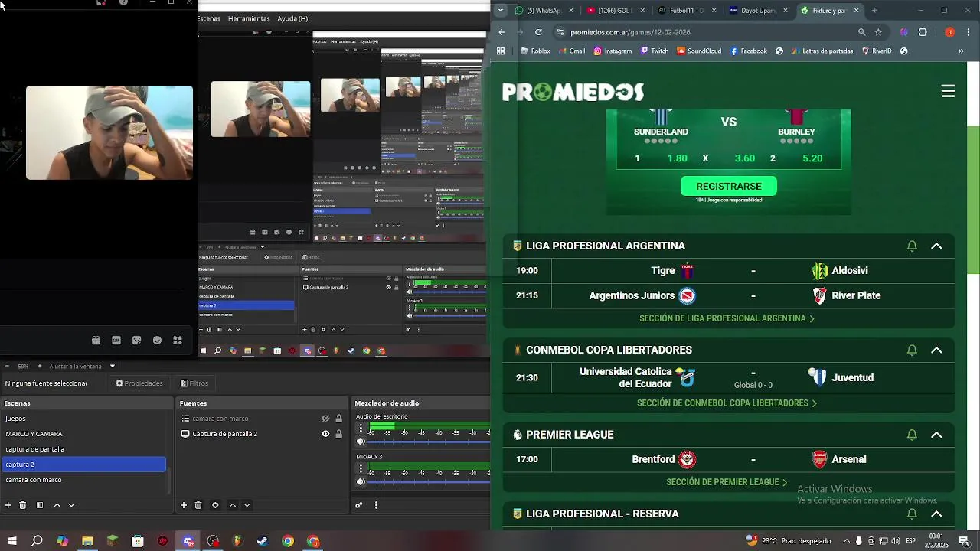Adjust Audio del escritorio volume slider
This screenshot has width=980, height=551.
pos(429,442)
